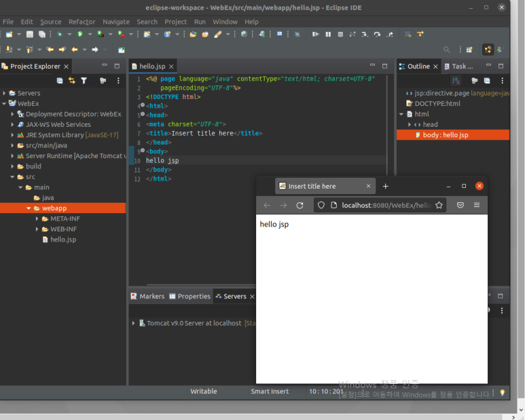The image size is (525, 420).
Task: Start debugging with the bug icon
Action: (60, 34)
